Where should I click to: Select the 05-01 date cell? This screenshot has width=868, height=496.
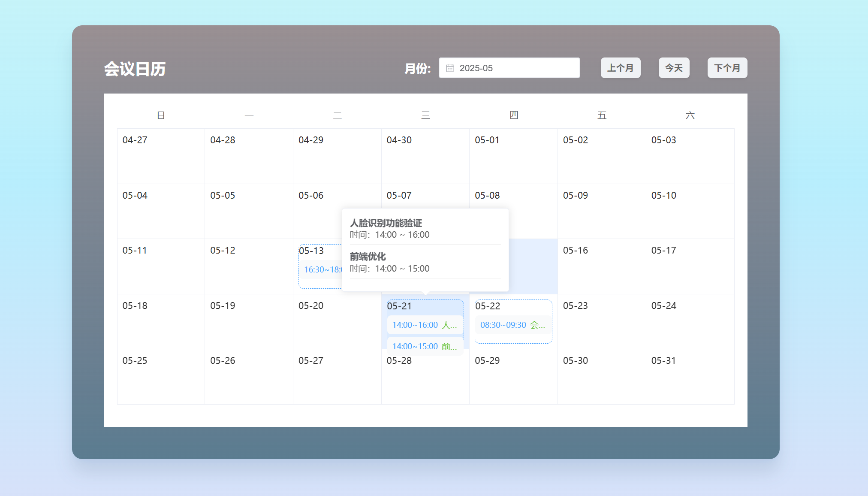click(x=513, y=156)
